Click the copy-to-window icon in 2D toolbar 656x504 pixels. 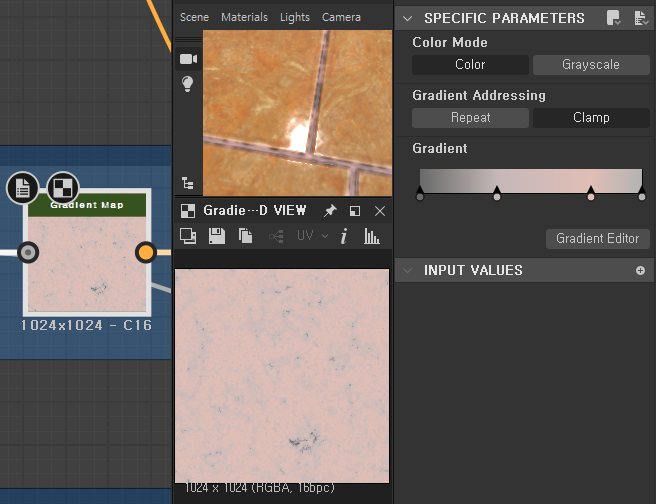point(188,236)
